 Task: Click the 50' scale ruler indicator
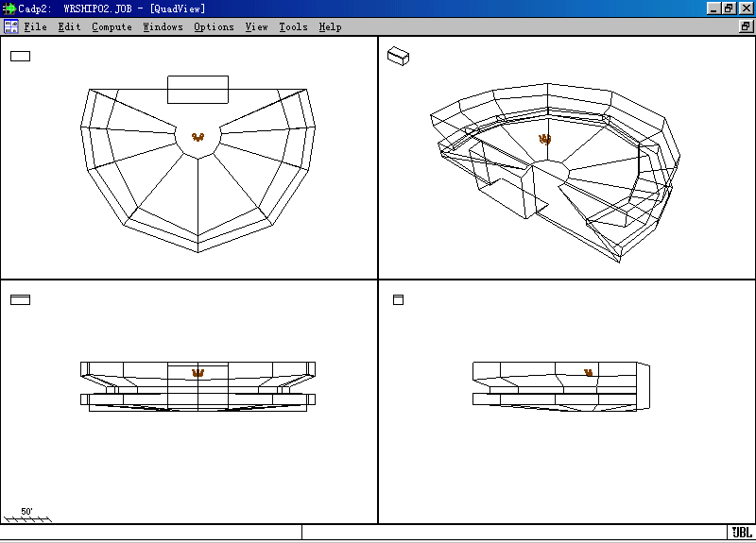(x=27, y=515)
